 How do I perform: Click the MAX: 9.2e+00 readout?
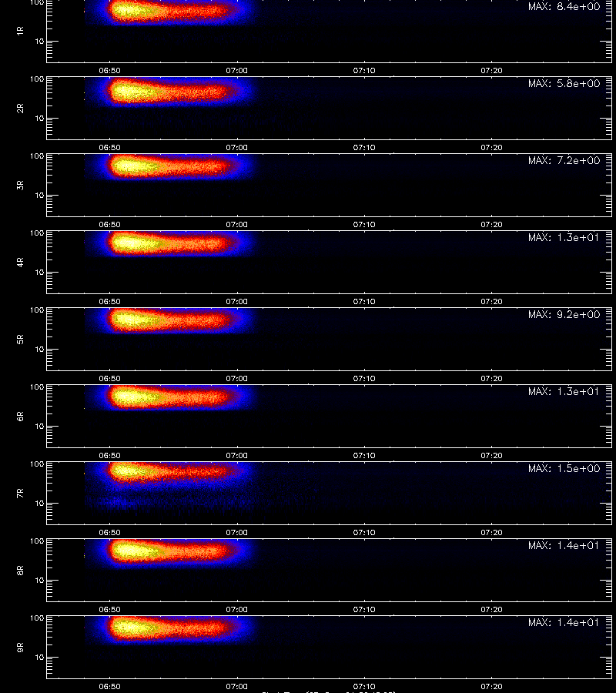(x=564, y=314)
